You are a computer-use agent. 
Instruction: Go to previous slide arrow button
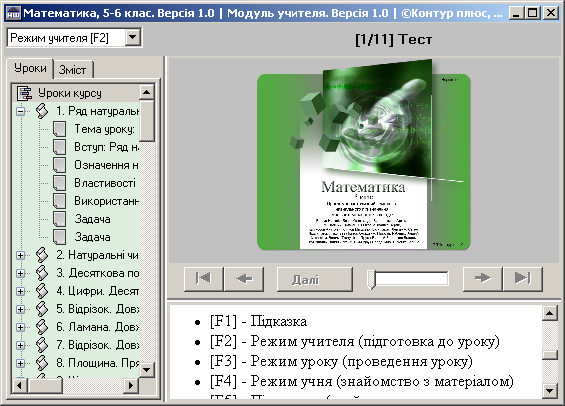(x=244, y=279)
